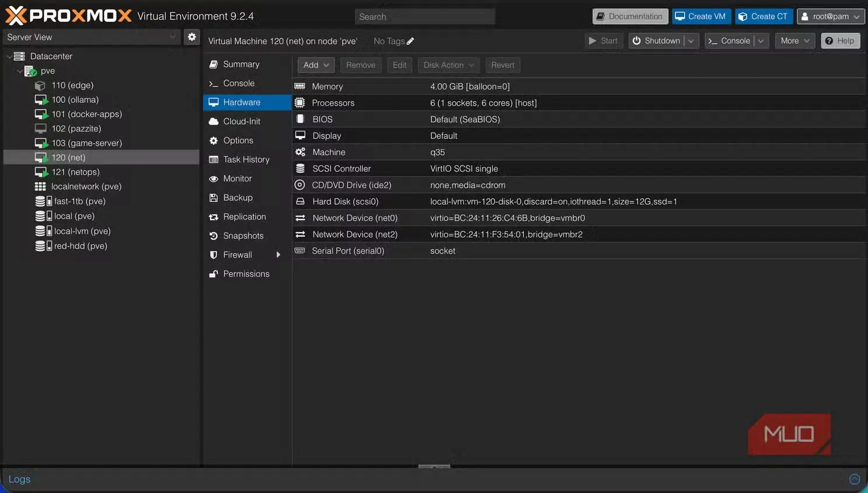Collapse the Datacenter tree node
The width and height of the screenshot is (868, 493).
[x=9, y=57]
